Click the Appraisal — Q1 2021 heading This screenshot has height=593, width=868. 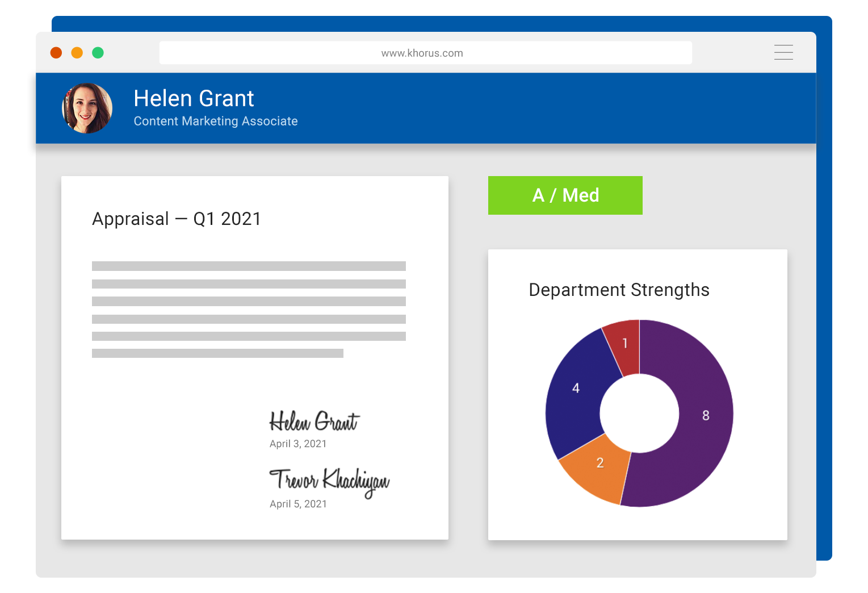click(177, 219)
